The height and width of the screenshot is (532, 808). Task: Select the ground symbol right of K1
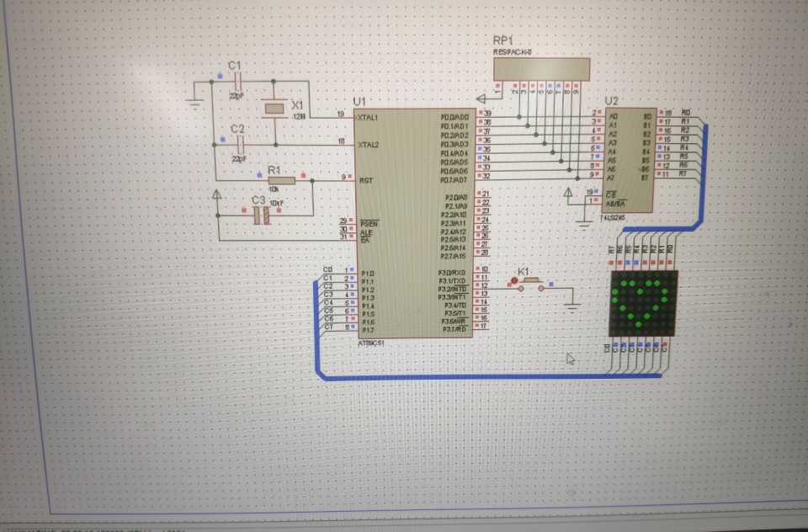coord(572,307)
